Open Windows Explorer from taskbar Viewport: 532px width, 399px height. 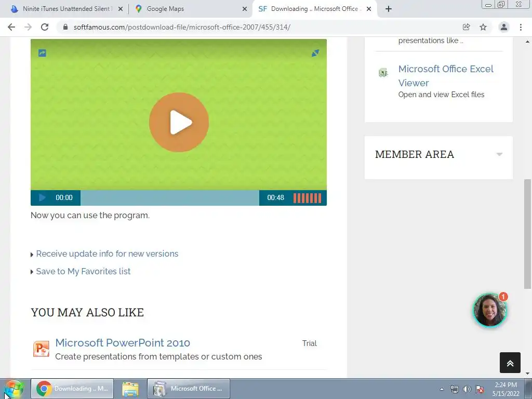pyautogui.click(x=130, y=389)
